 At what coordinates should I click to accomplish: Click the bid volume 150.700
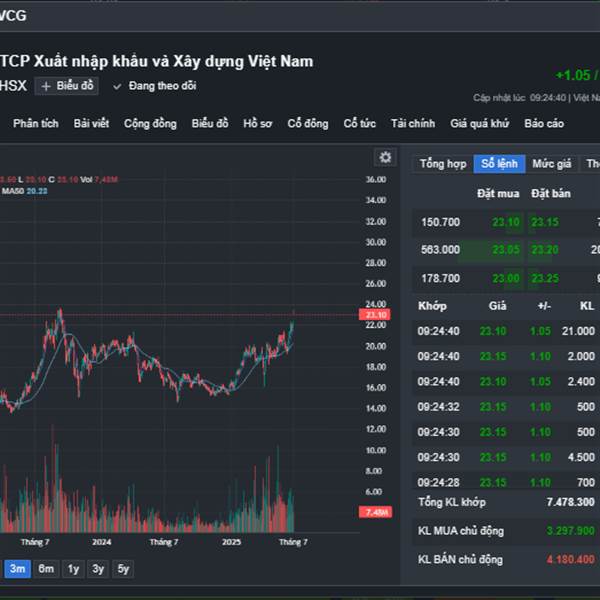(x=440, y=222)
